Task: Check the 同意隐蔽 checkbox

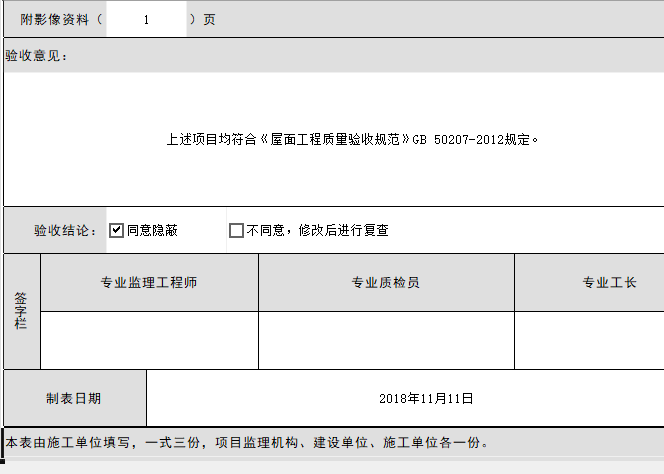Action: click(x=116, y=231)
